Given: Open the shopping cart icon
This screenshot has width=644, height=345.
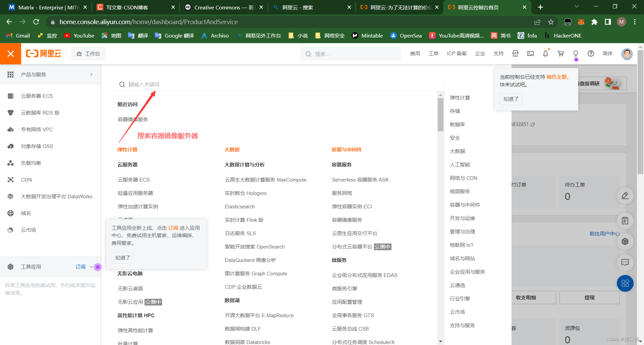Looking at the screenshot, I should [560, 54].
